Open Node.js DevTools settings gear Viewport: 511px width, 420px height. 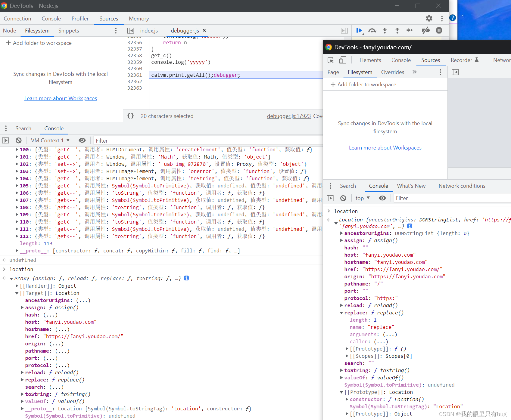(429, 18)
